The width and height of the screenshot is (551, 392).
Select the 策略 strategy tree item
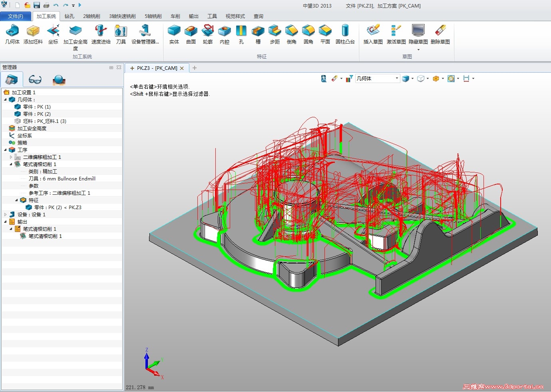pos(22,143)
